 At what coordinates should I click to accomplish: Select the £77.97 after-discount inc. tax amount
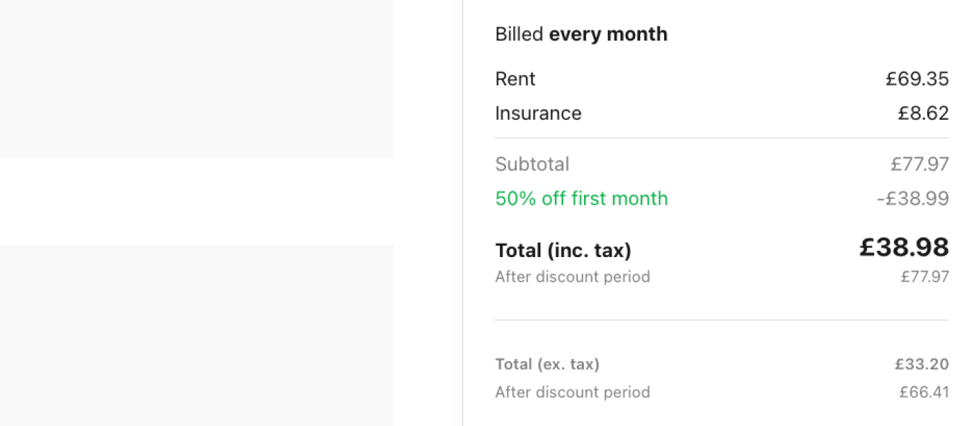click(925, 276)
